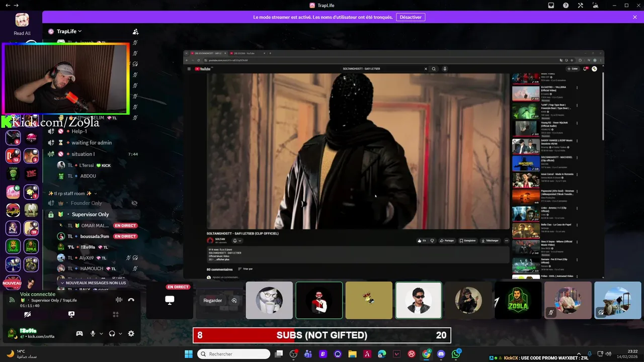644x362 pixels.
Task: Open the VAG server icon
Action: click(x=31, y=264)
